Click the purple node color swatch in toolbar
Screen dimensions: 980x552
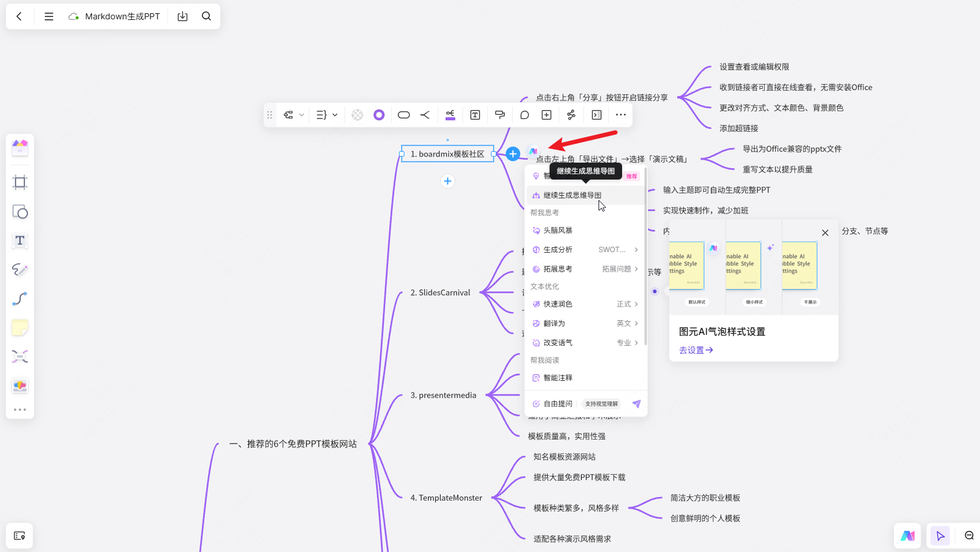379,114
